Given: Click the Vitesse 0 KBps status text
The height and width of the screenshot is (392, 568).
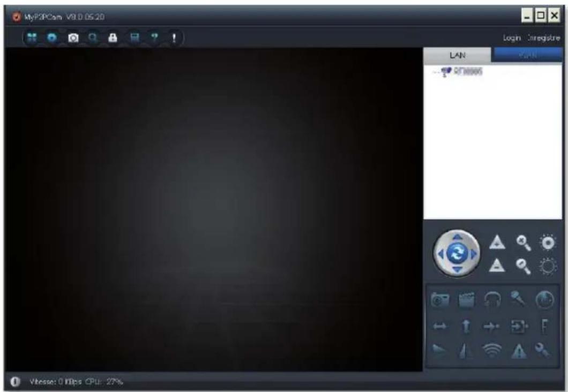Looking at the screenshot, I should (x=55, y=381).
